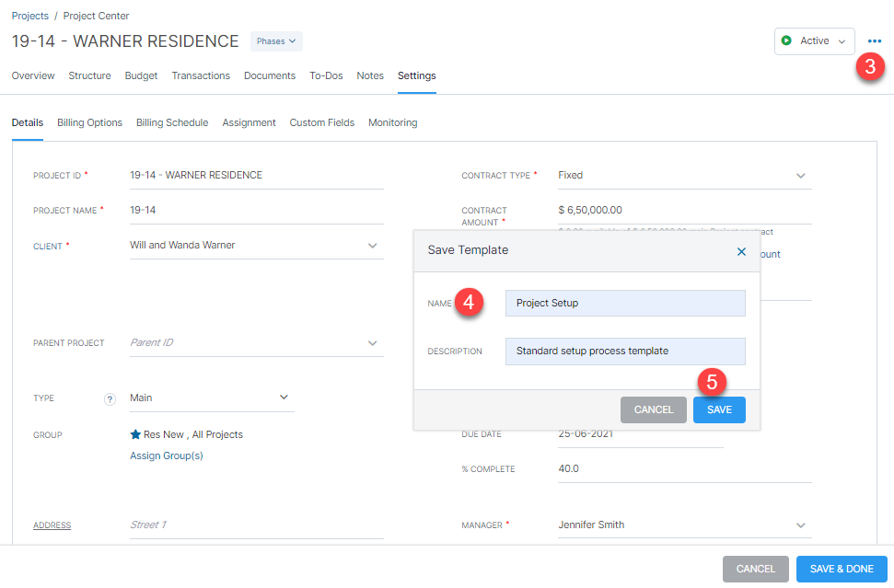
Task: Open the Transactions tab
Action: click(201, 75)
